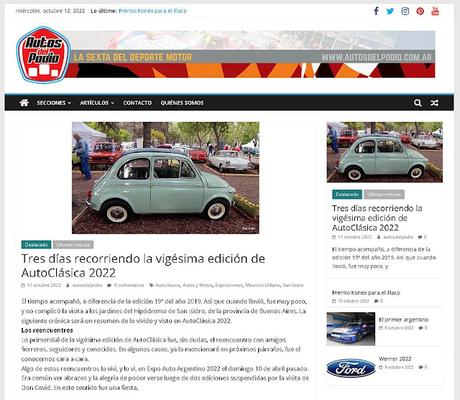460x400 pixels.
Task: Open the Contacto menu item
Action: 137,103
